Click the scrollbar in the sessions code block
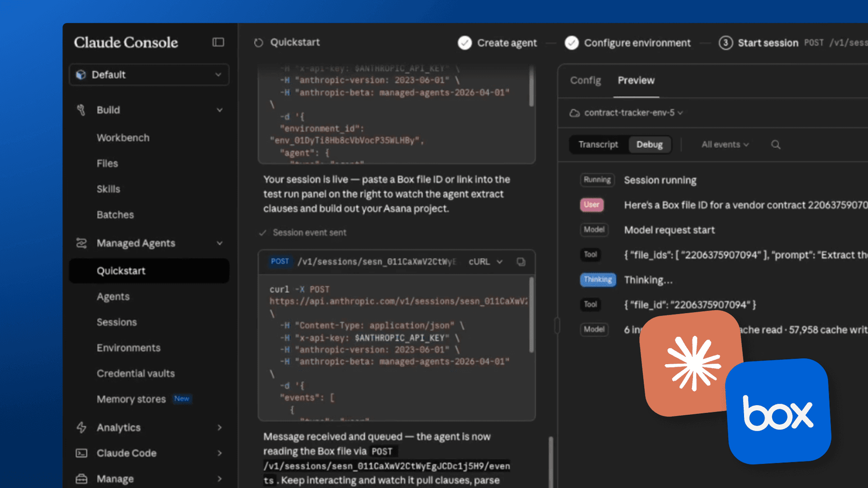This screenshot has height=488, width=868. 531,315
